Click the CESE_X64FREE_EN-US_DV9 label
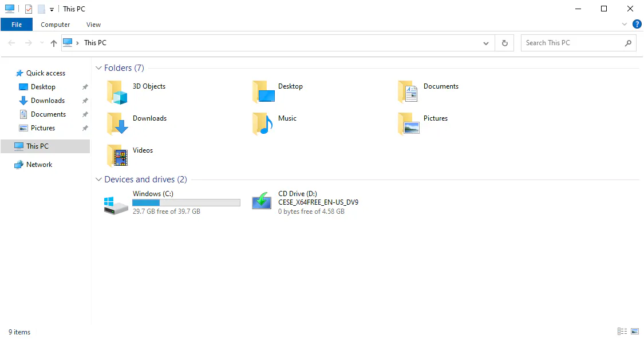Viewport: 644px width, 339px height. point(318,202)
